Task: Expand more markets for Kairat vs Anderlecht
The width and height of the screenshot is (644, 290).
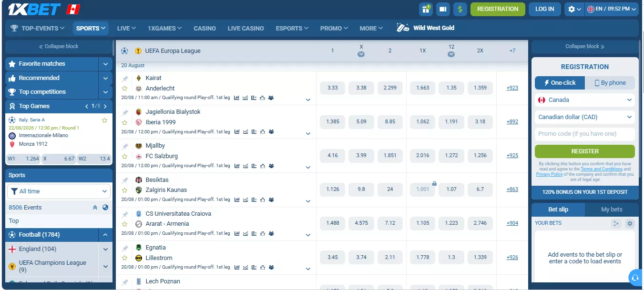Action: 308,100
